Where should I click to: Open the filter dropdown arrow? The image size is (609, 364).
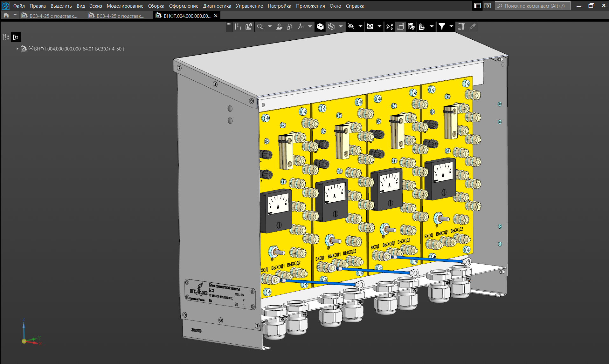451,27
